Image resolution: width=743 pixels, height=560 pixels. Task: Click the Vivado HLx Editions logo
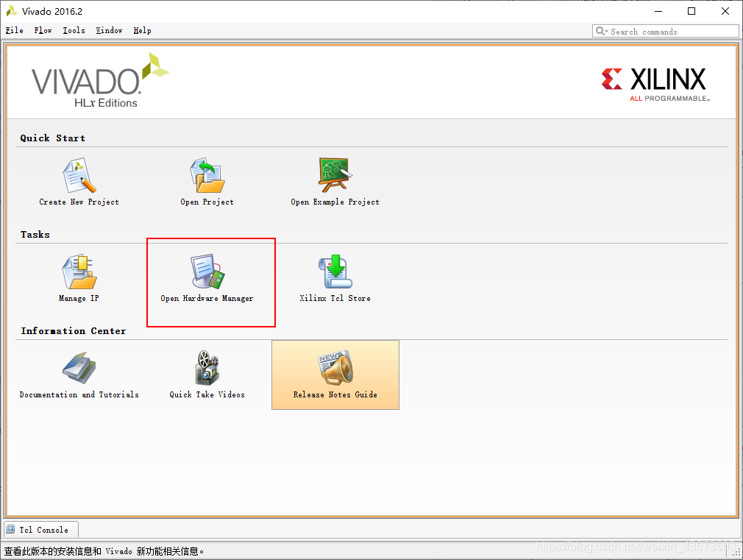coord(101,81)
